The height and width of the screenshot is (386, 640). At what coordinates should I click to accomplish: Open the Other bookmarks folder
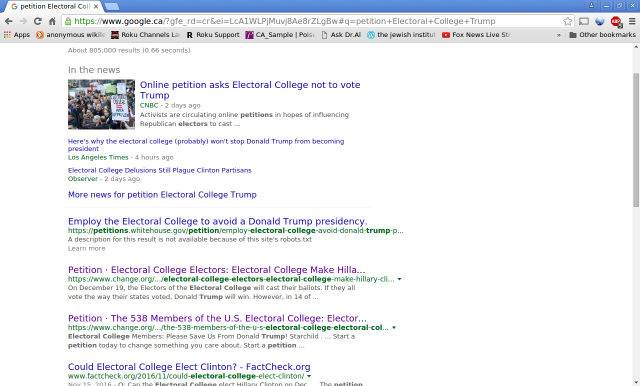[602, 35]
